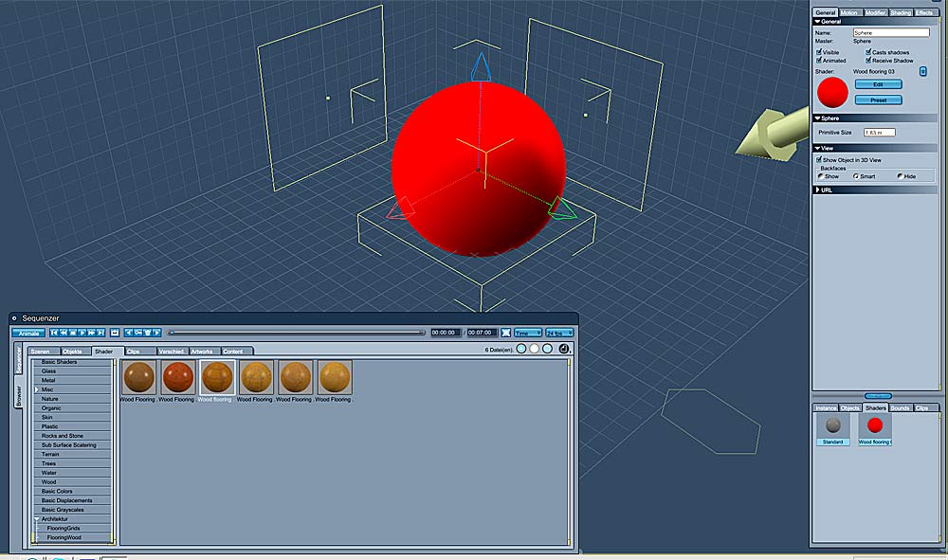
Task: Click the red X-axis cone handle
Action: 400,208
